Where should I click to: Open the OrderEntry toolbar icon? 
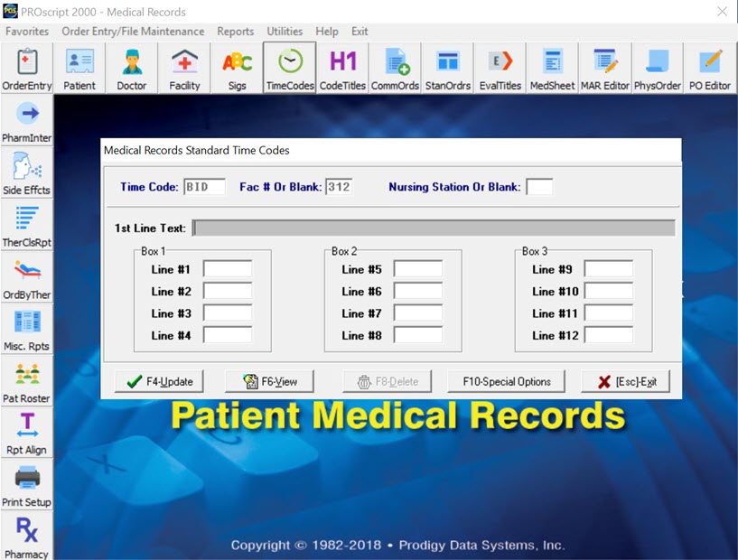(x=27, y=69)
